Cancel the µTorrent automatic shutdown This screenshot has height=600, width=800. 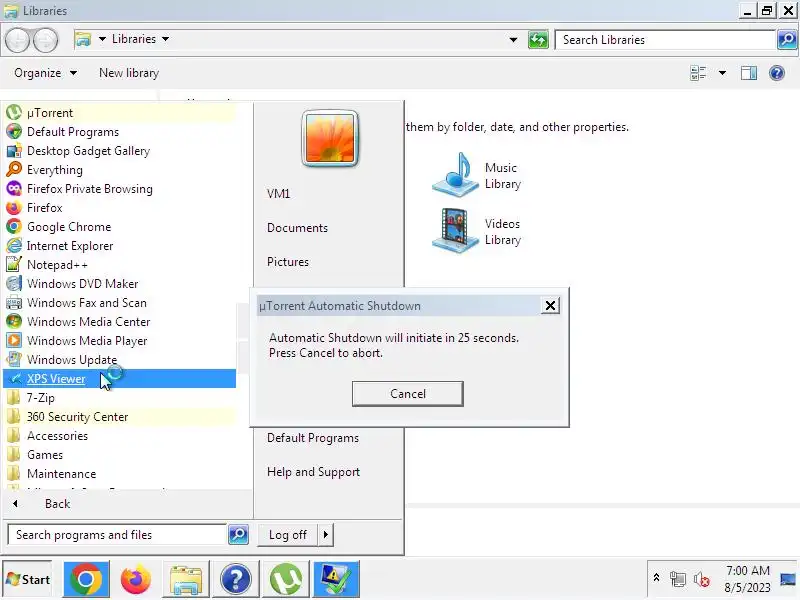[408, 394]
